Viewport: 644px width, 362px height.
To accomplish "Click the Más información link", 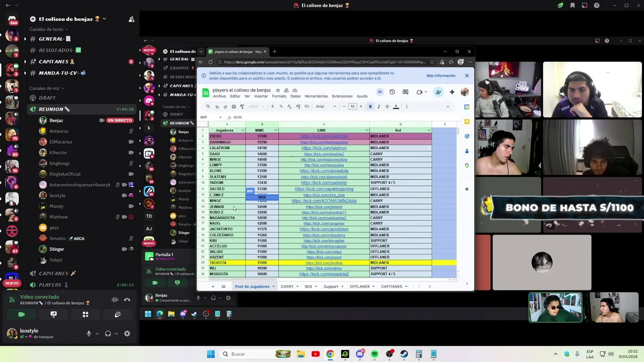I will point(441,76).
